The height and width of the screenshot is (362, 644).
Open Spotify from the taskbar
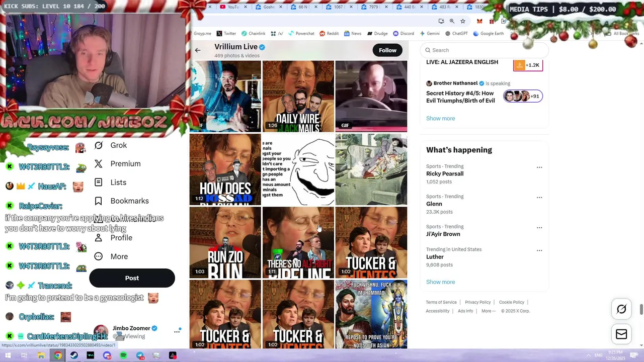123,355
